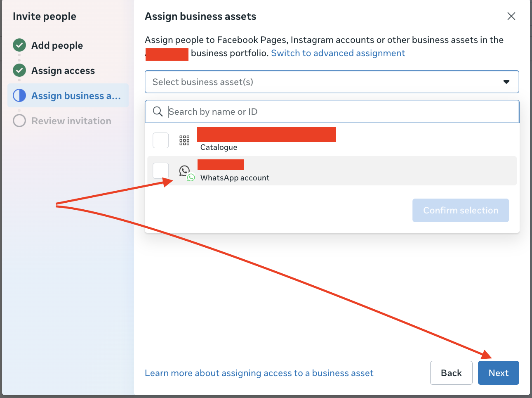The height and width of the screenshot is (398, 532).
Task: Check the WhatsApp account checkbox
Action: 160,171
